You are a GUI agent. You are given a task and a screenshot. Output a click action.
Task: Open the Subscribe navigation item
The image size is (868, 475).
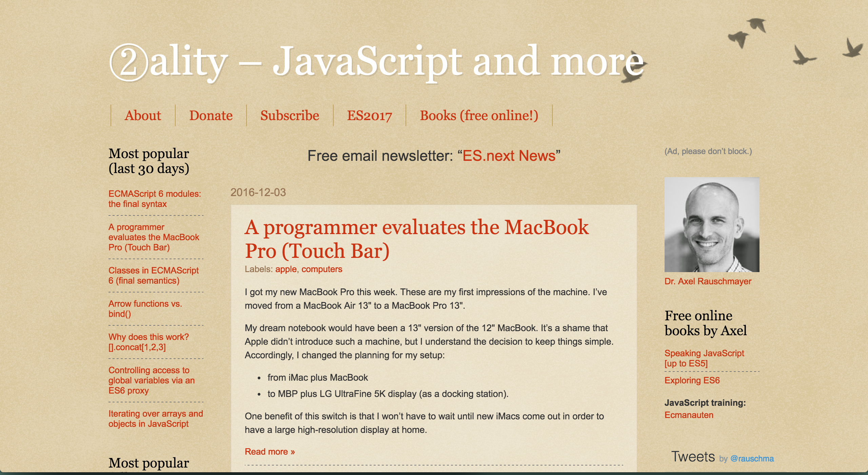click(x=290, y=116)
